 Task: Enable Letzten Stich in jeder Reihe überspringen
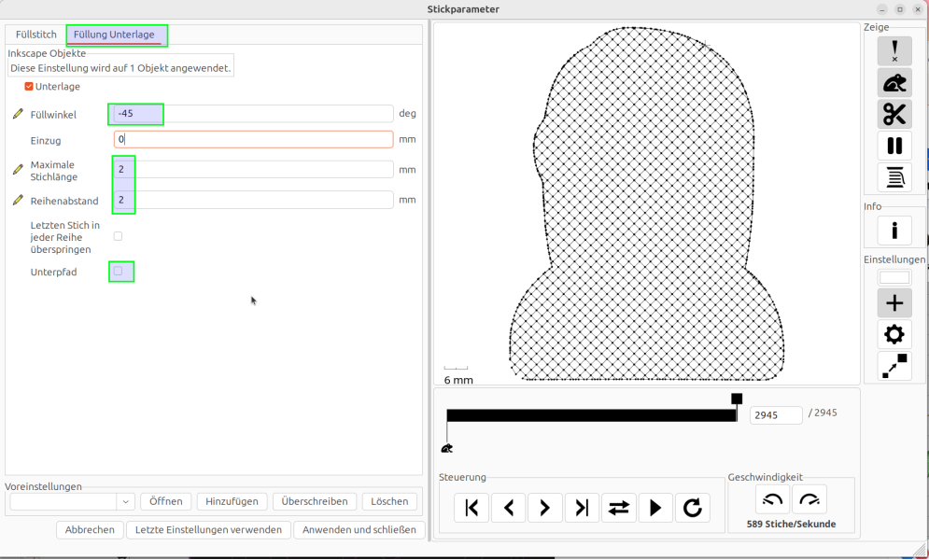[x=118, y=236]
